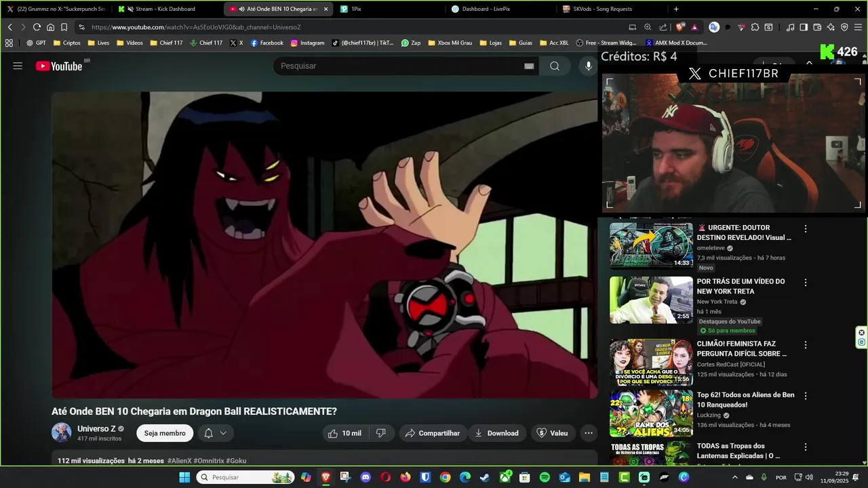Open the URGENTE: DOUTOR DESTINO video thumbnail
The width and height of the screenshot is (868, 488).
click(x=651, y=245)
